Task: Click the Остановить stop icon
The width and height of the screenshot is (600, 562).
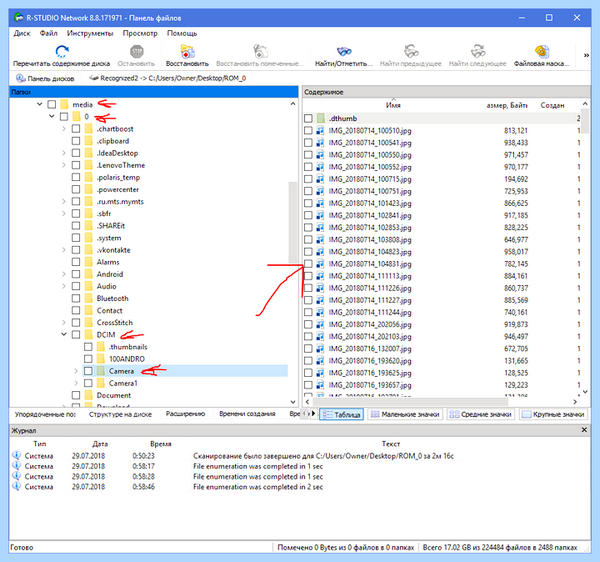Action: click(x=136, y=51)
